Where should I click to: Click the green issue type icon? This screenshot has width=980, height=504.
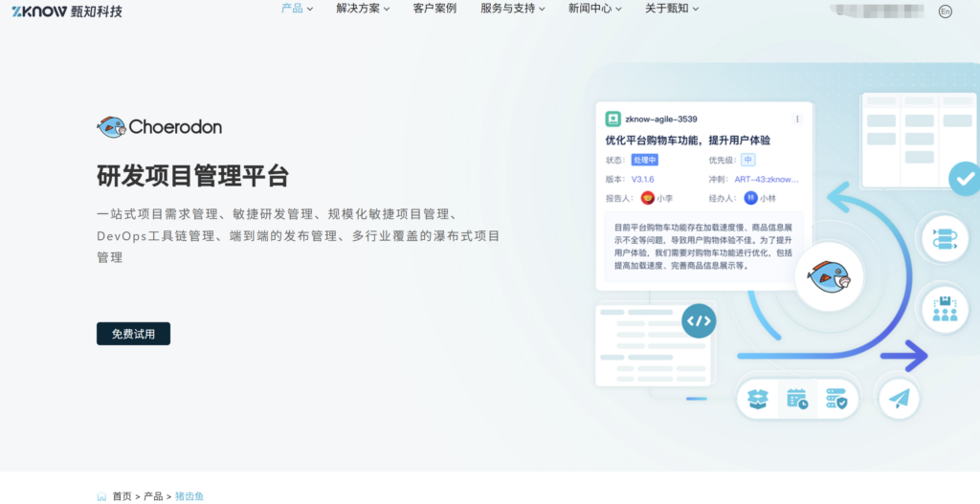point(613,119)
